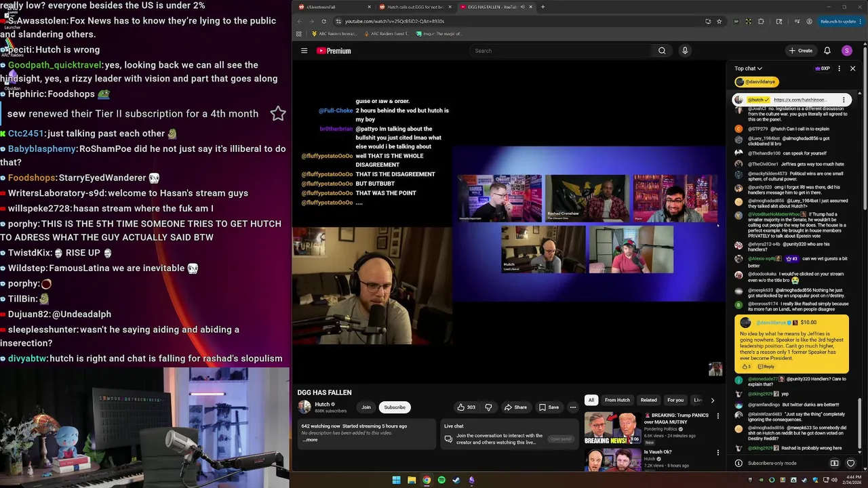Click the browser address bar URL

tap(395, 21)
